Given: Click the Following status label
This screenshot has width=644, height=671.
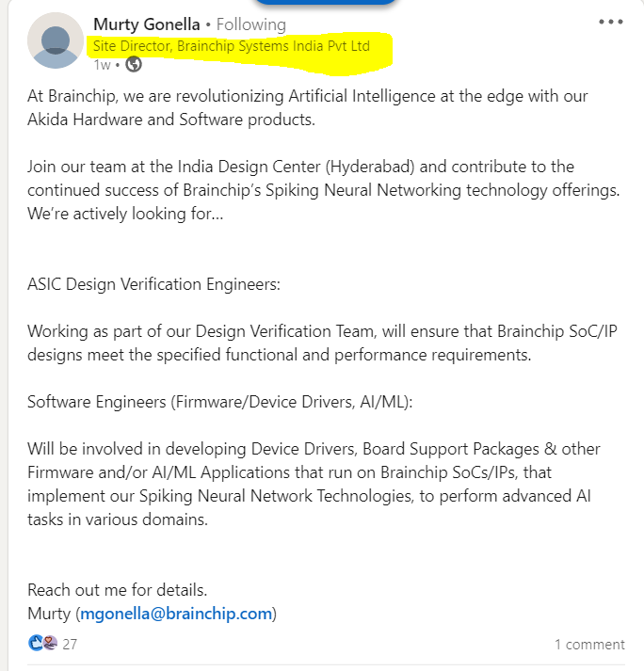Looking at the screenshot, I should click(251, 24).
